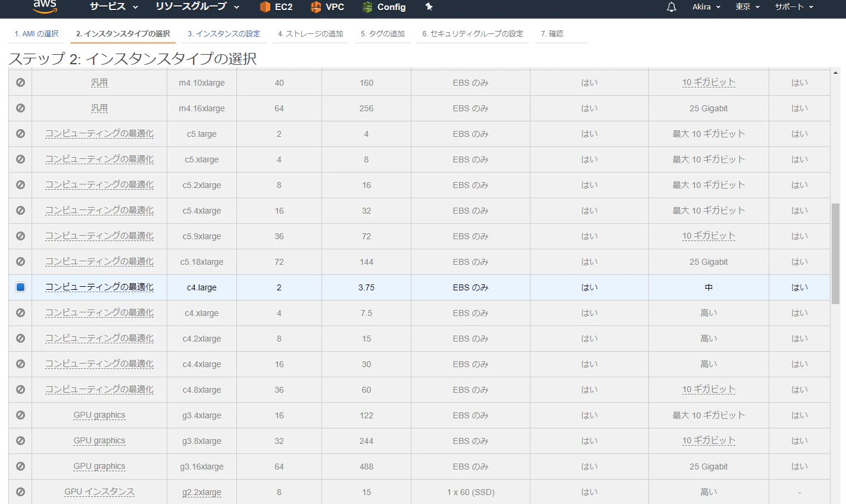Click the AWS logo

(x=45, y=7)
